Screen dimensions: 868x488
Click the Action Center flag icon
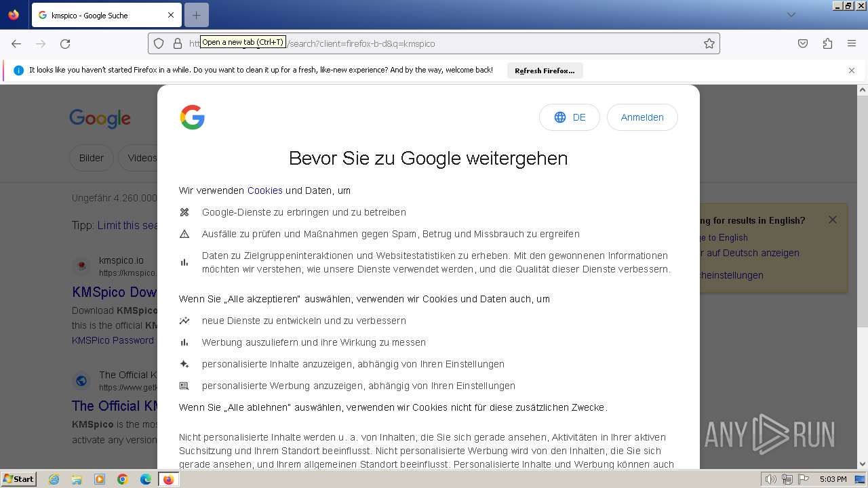804,479
